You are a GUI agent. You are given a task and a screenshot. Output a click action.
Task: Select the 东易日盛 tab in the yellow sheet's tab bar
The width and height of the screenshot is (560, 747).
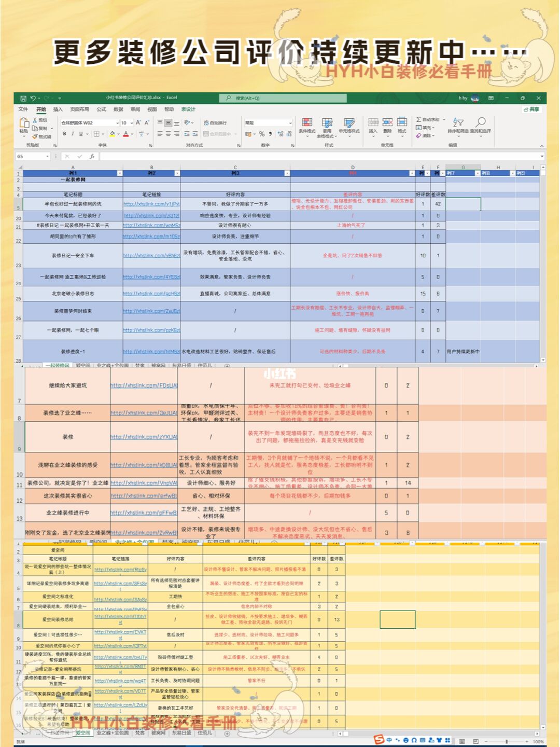[180, 733]
